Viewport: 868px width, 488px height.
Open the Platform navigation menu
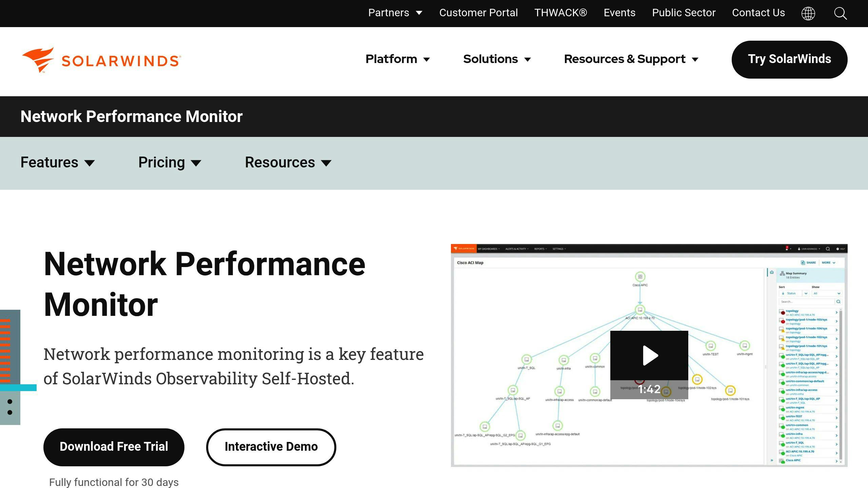[x=398, y=58]
